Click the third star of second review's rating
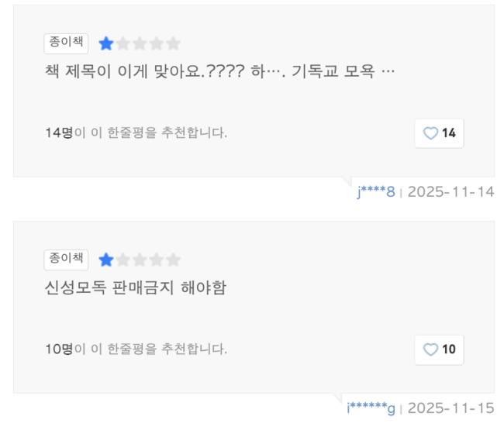Viewport: 504px width, 430px height. 140,260
